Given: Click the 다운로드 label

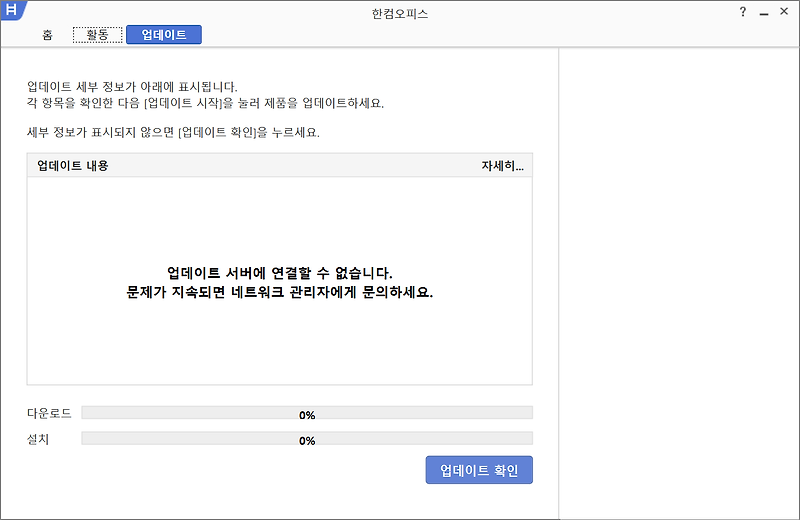Looking at the screenshot, I should [49, 413].
